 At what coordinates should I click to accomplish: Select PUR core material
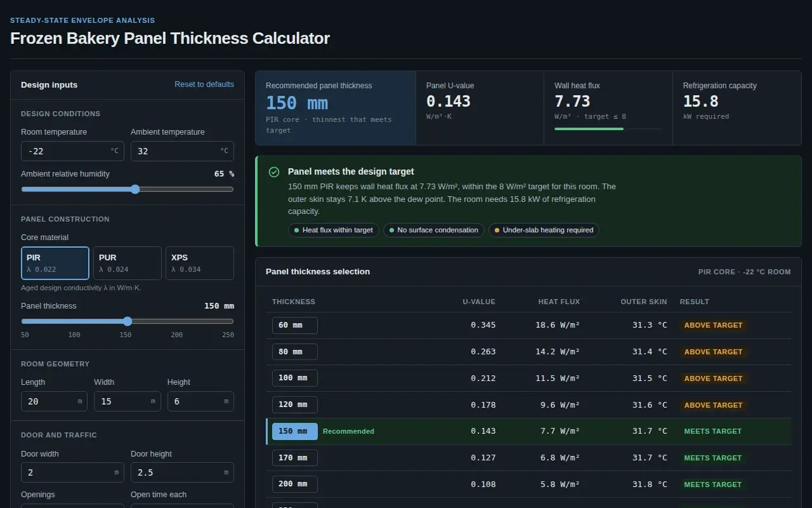tap(128, 263)
